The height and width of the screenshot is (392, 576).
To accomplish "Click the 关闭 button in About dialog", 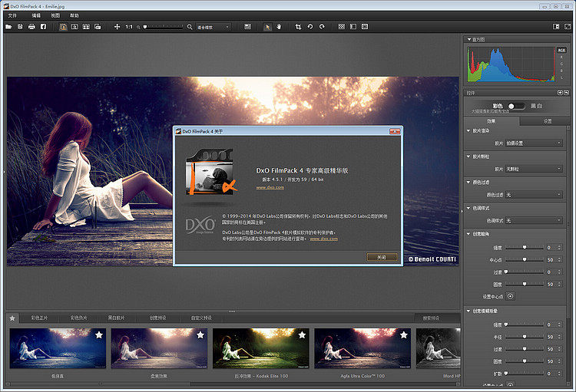I will point(382,257).
